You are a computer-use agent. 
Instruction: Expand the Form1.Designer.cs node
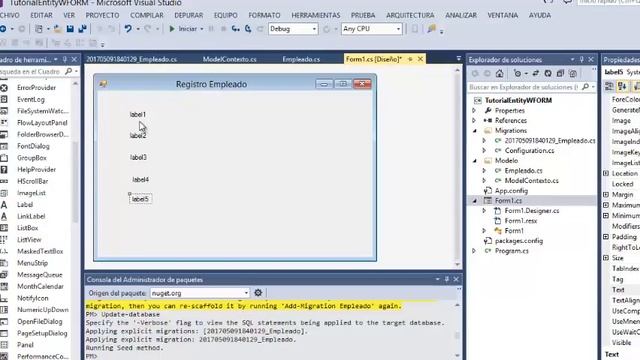(484, 211)
